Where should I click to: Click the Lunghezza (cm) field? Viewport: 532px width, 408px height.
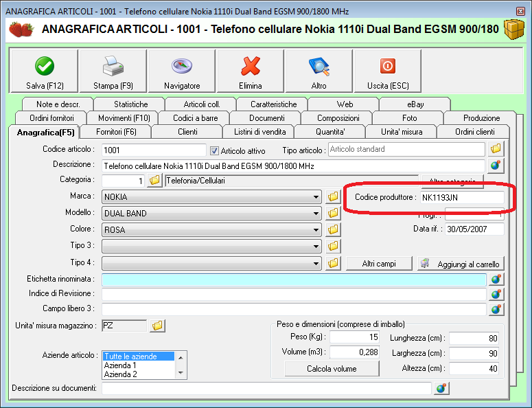tap(474, 338)
